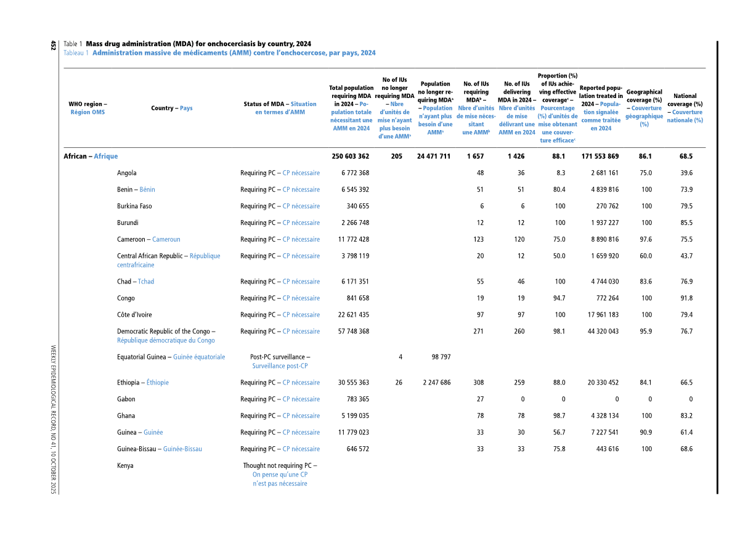Click the 'WHO region – Région OMS' column header
Screen dimensions: 756x535
click(87, 108)
